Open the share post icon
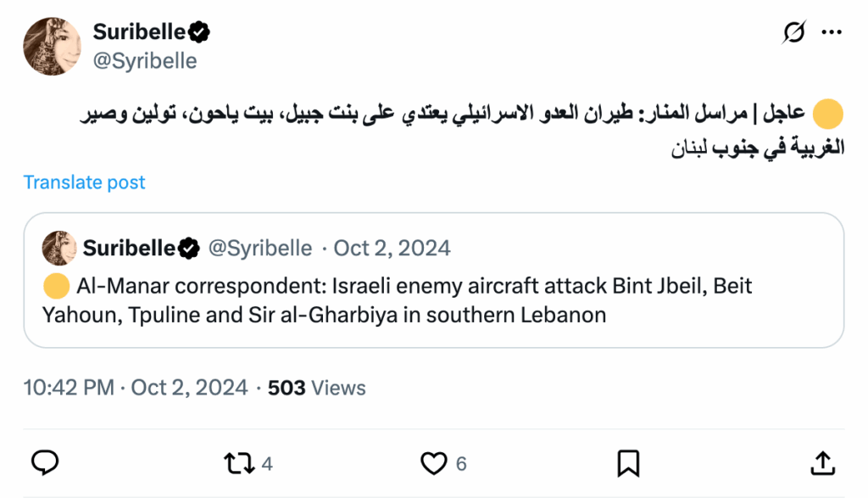Screen dimensions: 868x498 [x=821, y=462]
